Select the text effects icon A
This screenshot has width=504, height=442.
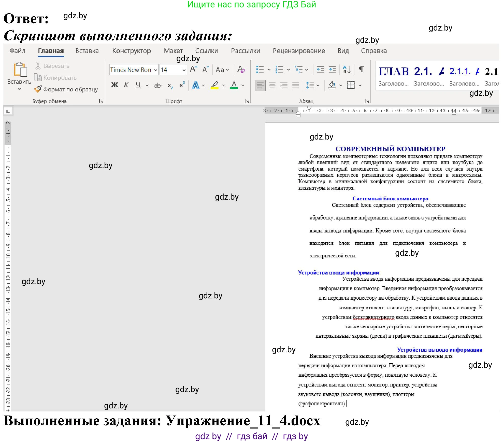tap(196, 85)
